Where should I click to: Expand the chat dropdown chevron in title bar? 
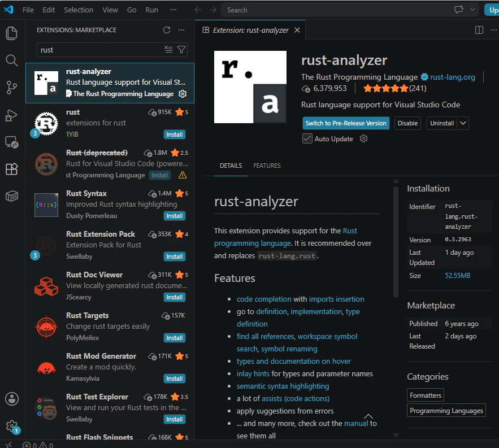(472, 10)
